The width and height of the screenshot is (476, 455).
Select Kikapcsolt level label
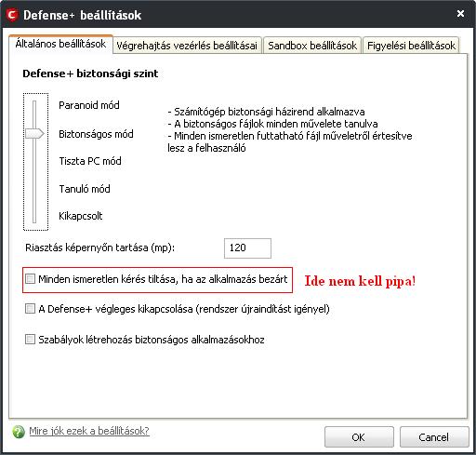click(x=81, y=216)
